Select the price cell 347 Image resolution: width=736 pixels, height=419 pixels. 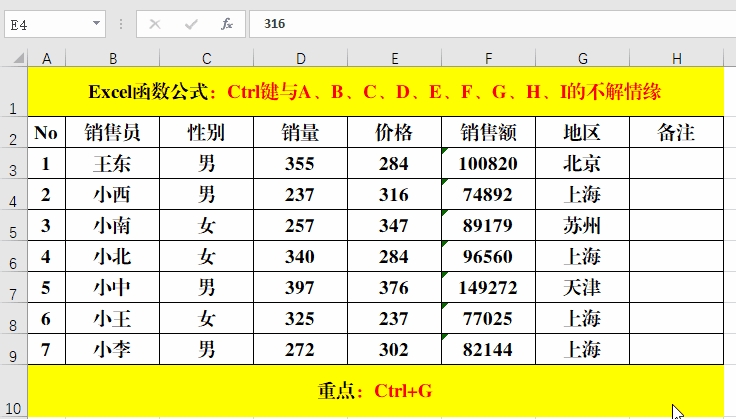coord(394,225)
